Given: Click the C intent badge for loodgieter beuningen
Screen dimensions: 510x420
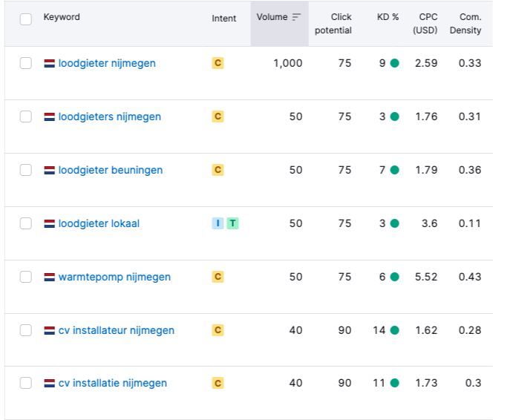Looking at the screenshot, I should tap(218, 170).
